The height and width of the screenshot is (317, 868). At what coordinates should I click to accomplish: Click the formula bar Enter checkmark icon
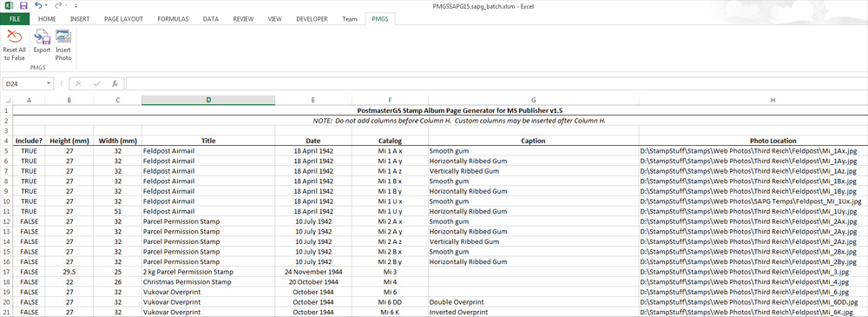click(x=97, y=83)
